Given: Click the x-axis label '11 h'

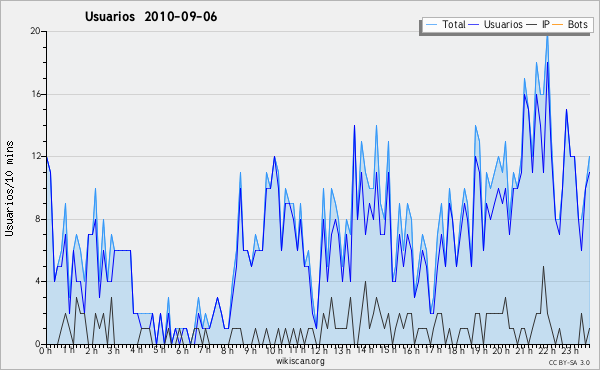Looking at the screenshot, I should tap(297, 350).
